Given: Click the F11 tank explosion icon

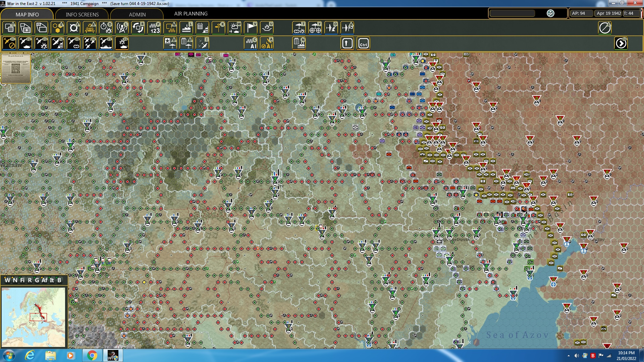Looking at the screenshot, I should 122,43.
